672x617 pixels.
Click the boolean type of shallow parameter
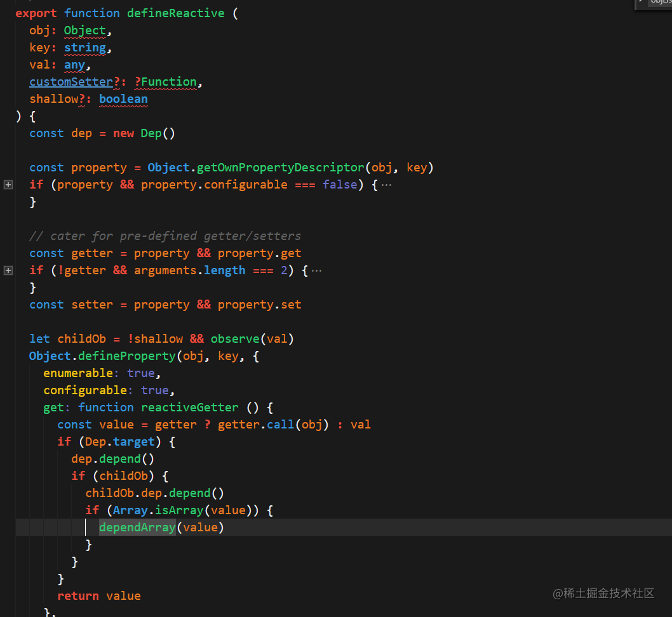point(123,98)
